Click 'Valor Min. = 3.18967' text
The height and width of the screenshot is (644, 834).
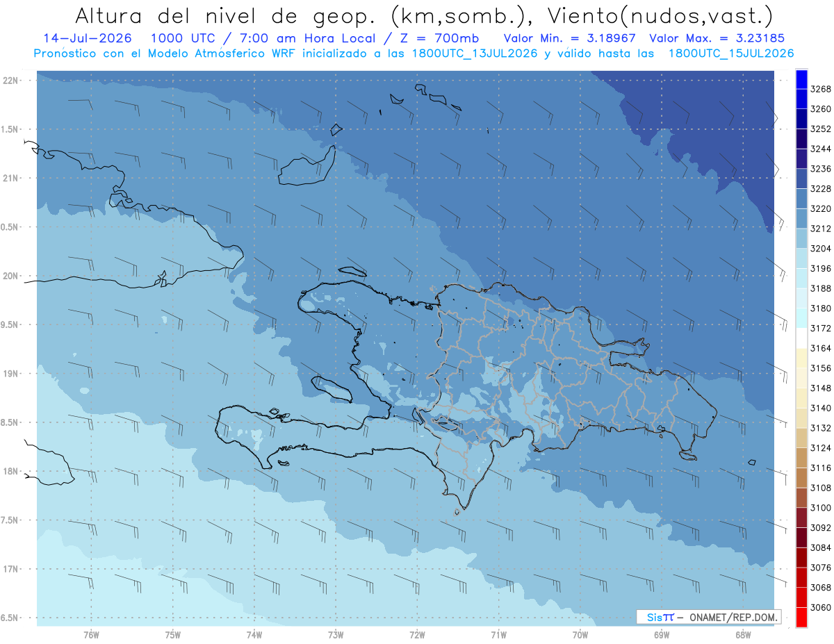(571, 38)
